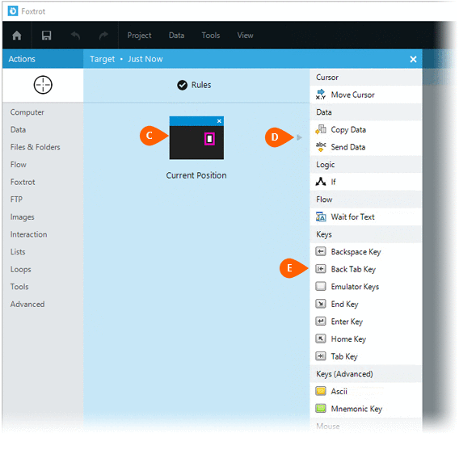Choose the Copy Data action label
Image resolution: width=476 pixels, height=450 pixels.
pos(348,130)
